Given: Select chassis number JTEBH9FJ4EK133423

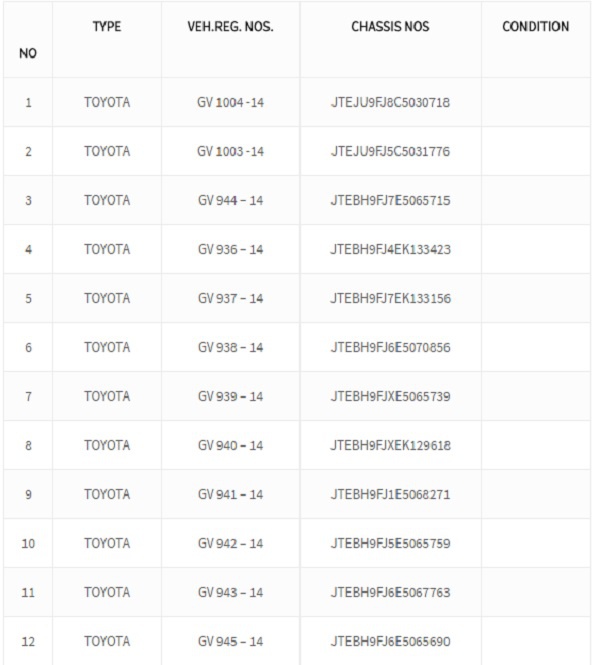Looking at the screenshot, I should [x=390, y=249].
